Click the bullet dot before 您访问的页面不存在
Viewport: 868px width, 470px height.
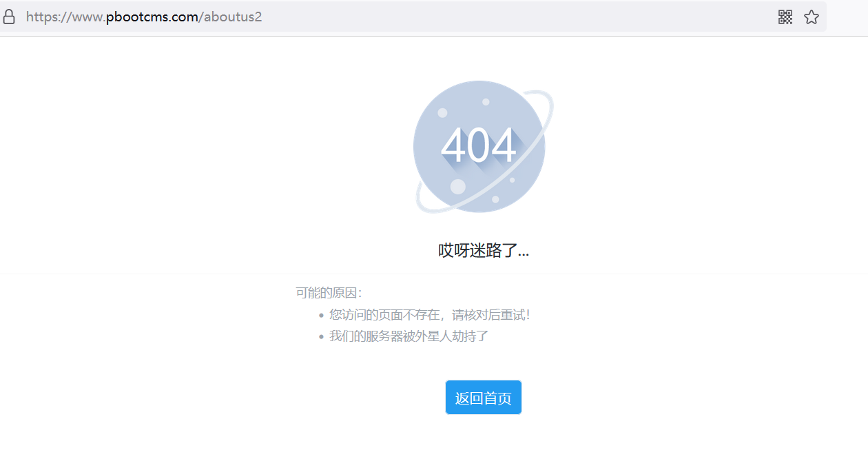point(321,316)
